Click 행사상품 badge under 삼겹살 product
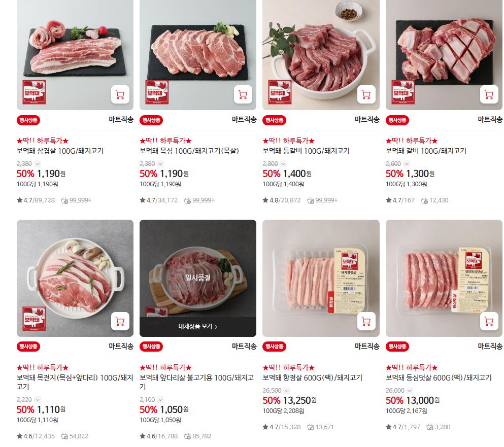The height and width of the screenshot is (447, 504). (28, 120)
